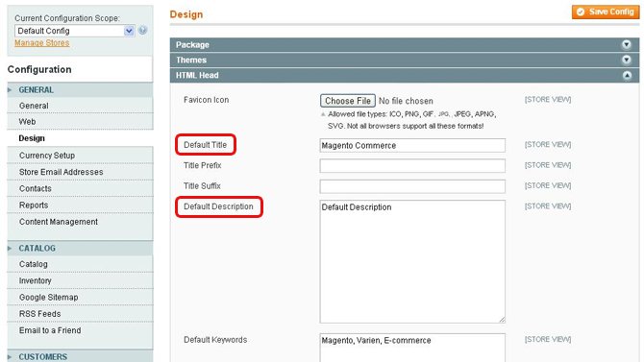Expand the Package section arrow icon
644x362 pixels.
coord(626,45)
